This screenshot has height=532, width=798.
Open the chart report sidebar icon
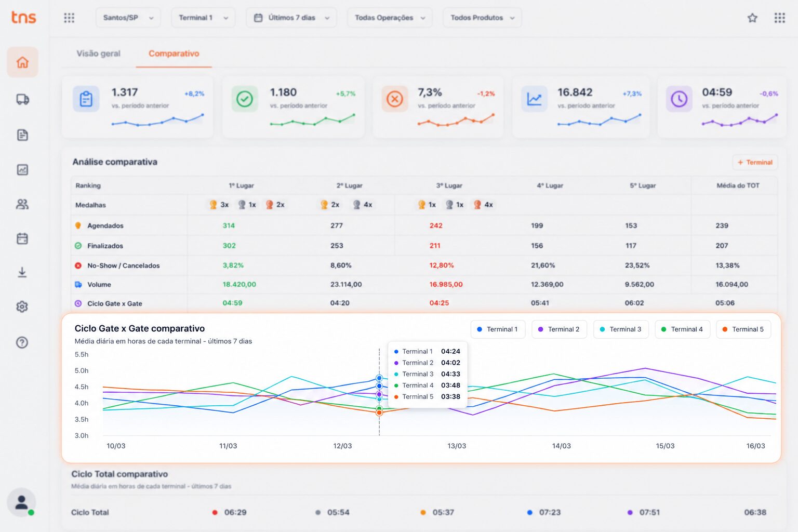coord(22,170)
